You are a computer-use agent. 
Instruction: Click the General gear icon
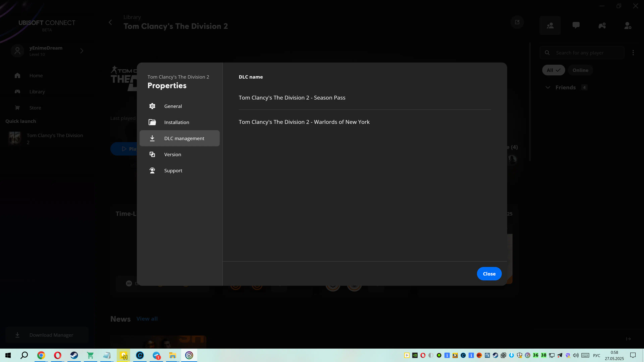(152, 106)
